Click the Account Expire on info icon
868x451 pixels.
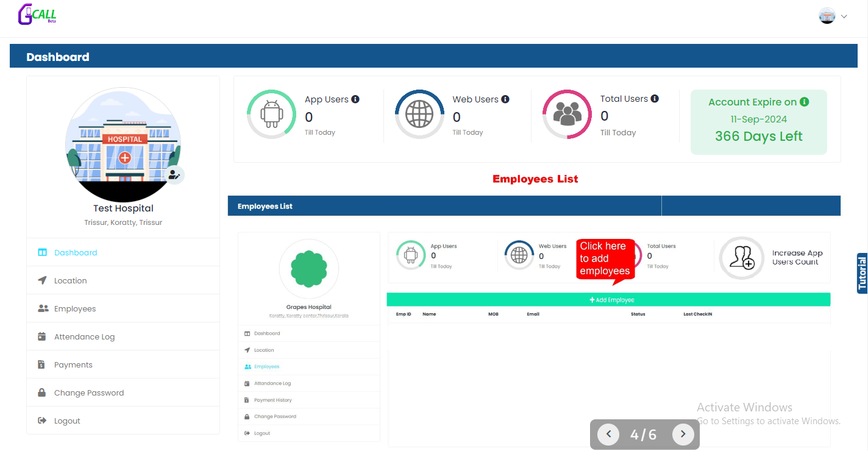click(x=804, y=102)
